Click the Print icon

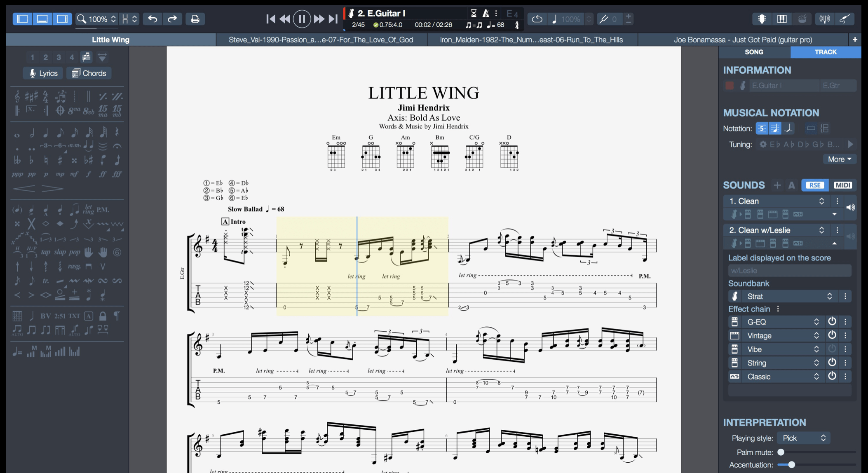195,19
